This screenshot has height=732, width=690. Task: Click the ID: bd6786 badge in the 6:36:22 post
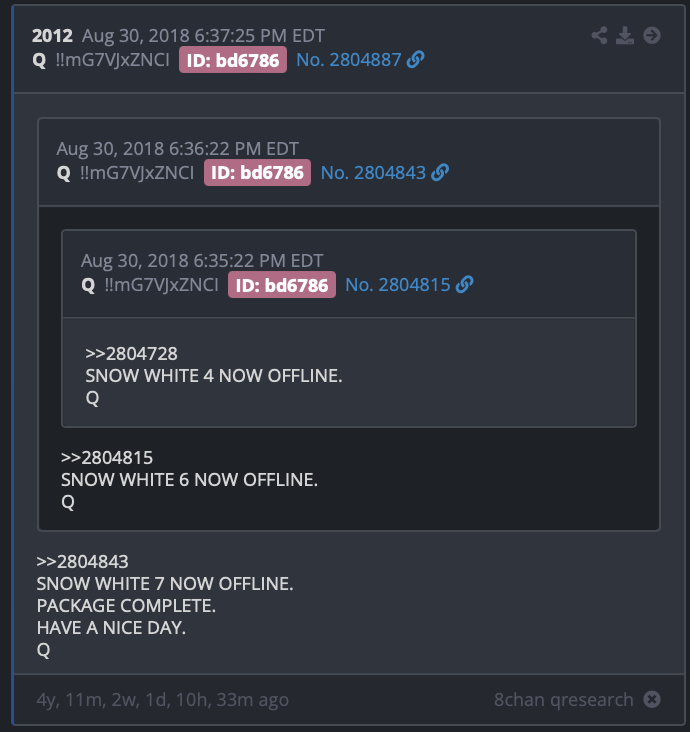(x=257, y=173)
